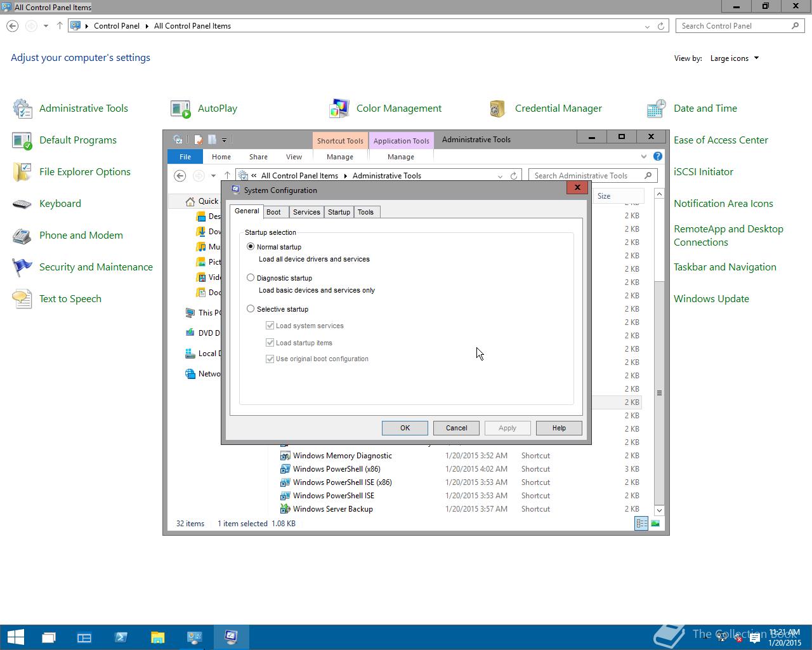Open the AutoPlay icon
This screenshot has width=812, height=650.
181,109
